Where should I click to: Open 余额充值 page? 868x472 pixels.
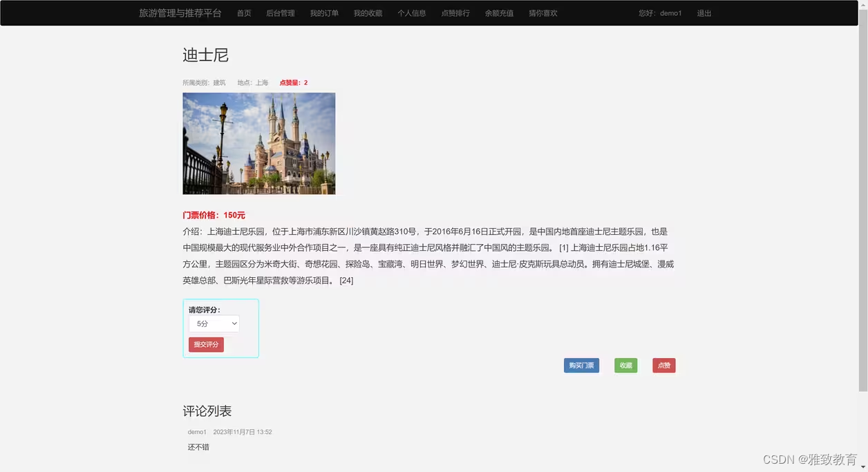[x=499, y=13]
